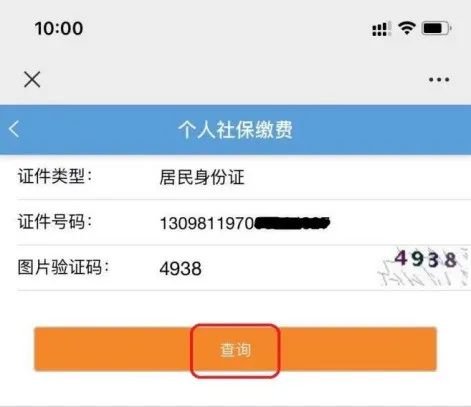This screenshot has width=471, height=407.
Task: Tap the 10:00 clock in status bar
Action: pos(59,28)
